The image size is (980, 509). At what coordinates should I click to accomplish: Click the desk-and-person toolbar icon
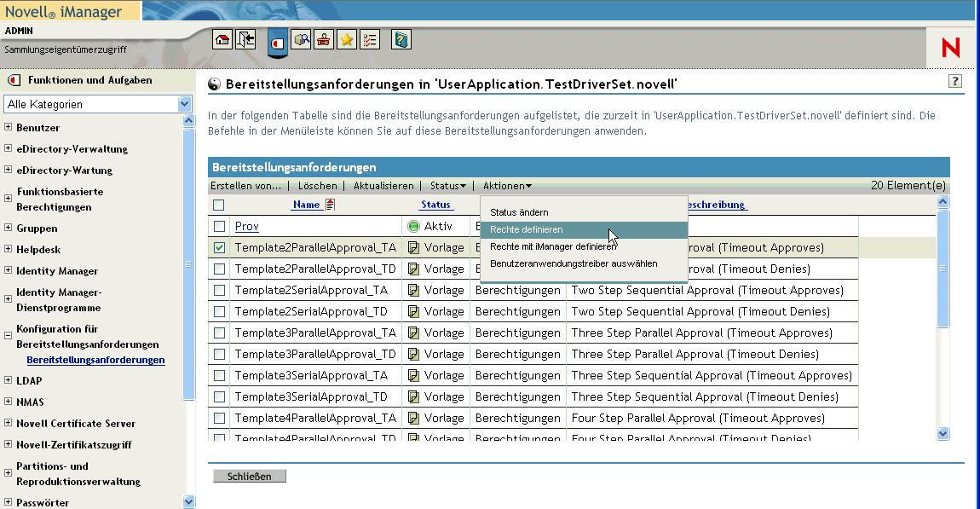point(324,39)
